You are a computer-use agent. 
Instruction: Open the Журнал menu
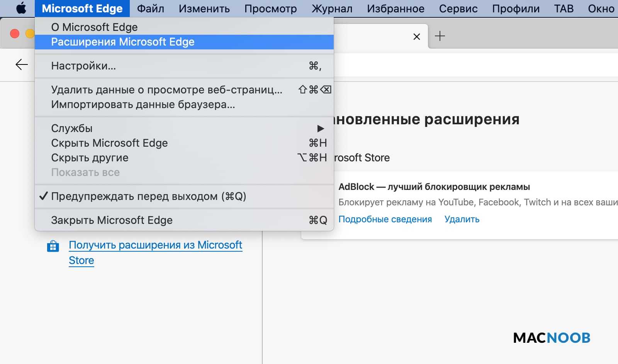332,8
